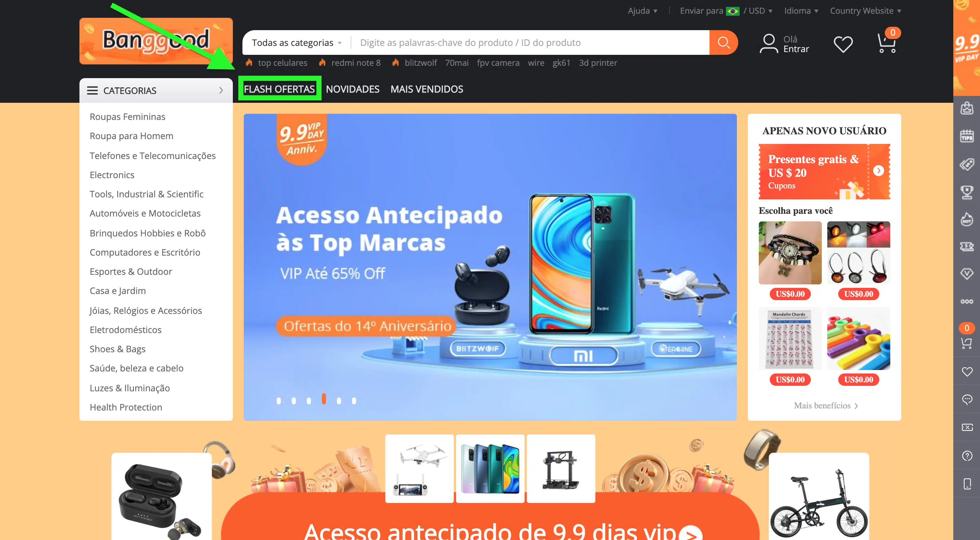Image resolution: width=980 pixels, height=540 pixels.
Task: Click the banner carousel fourth dot indicator
Action: click(x=324, y=399)
